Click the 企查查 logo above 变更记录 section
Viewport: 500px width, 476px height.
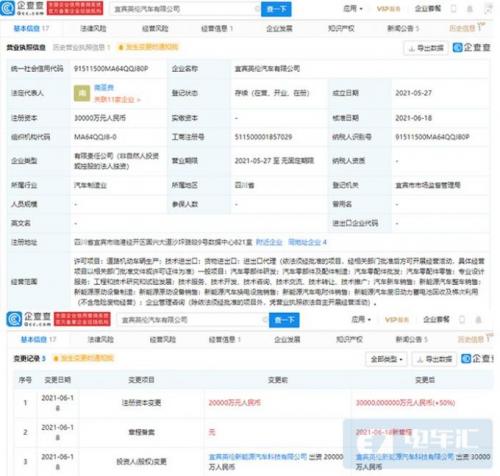29,319
